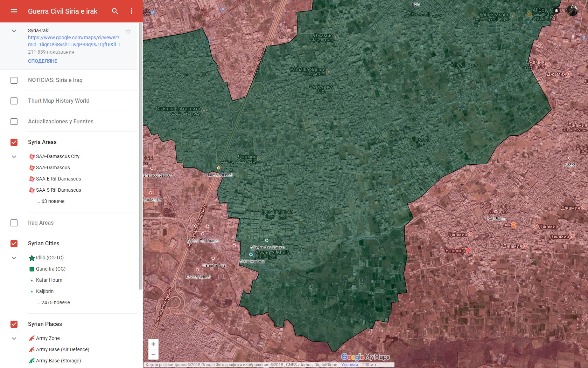Uncheck the Syria Areas layer
The width and height of the screenshot is (588, 368).
click(14, 142)
